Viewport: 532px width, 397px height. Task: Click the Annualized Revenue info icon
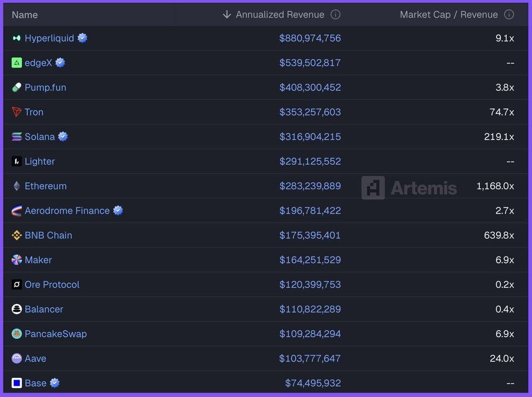tap(336, 14)
